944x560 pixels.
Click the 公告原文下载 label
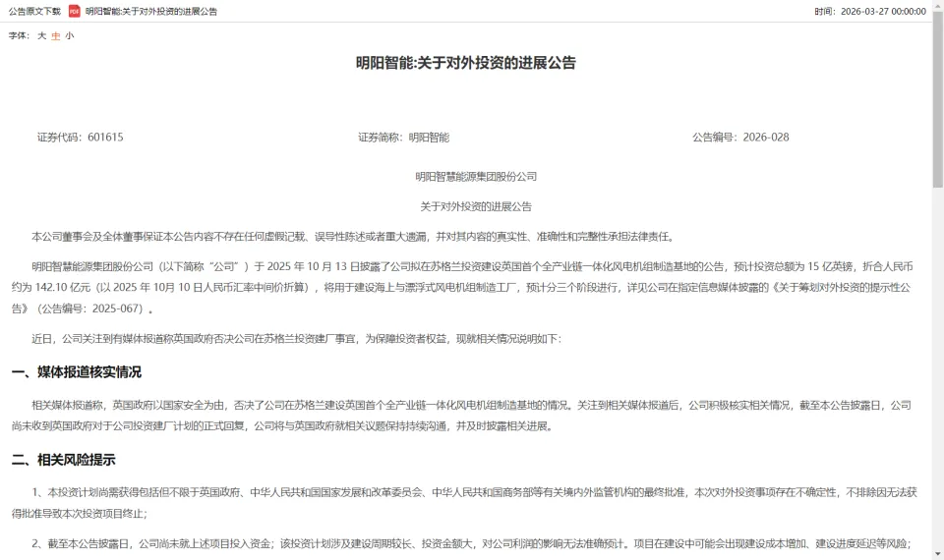click(x=35, y=12)
